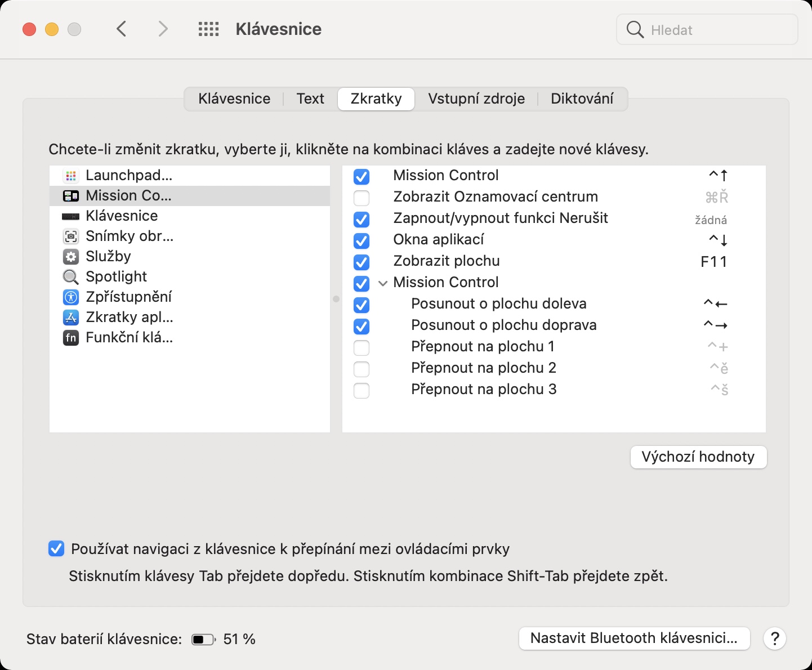The image size is (812, 670).
Task: Click the Zpřístupnění accessibility icon
Action: [x=71, y=297]
